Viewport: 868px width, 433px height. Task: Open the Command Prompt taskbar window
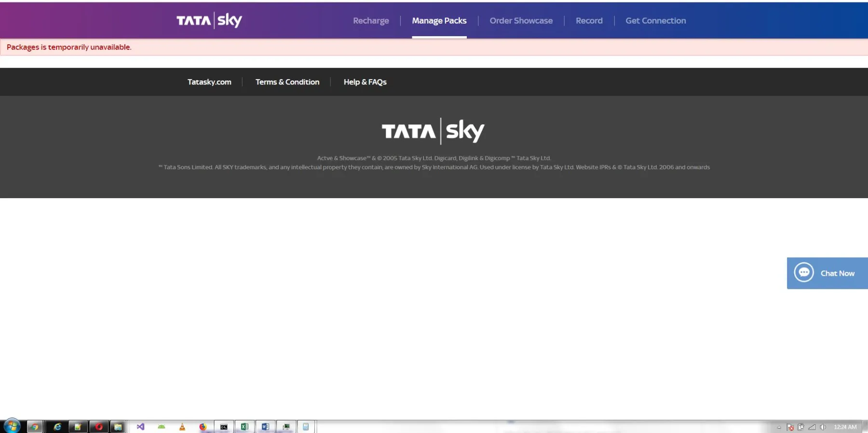[x=224, y=427]
